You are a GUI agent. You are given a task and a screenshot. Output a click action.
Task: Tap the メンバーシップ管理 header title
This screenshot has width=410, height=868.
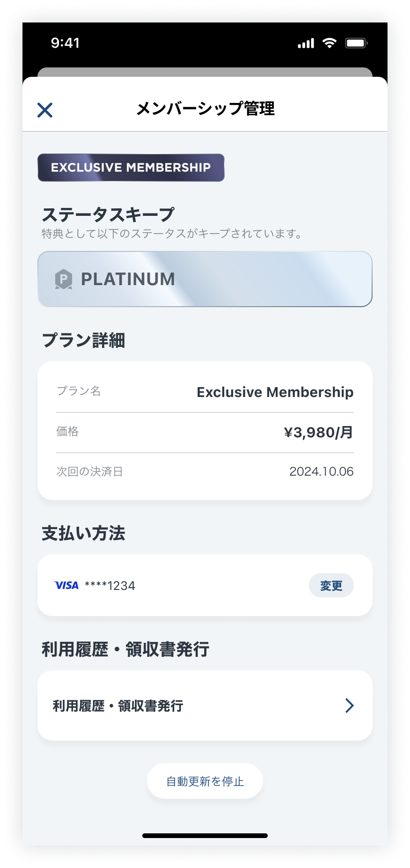coord(205,109)
